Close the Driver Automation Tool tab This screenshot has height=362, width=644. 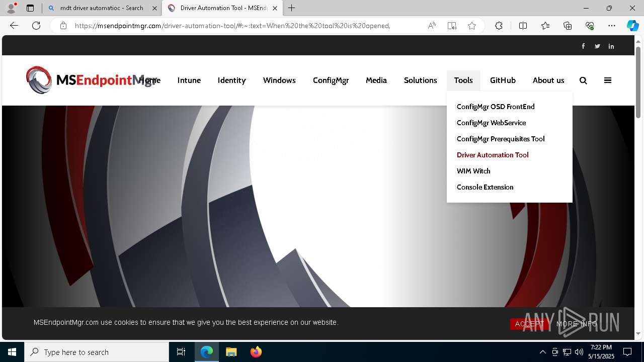click(275, 8)
